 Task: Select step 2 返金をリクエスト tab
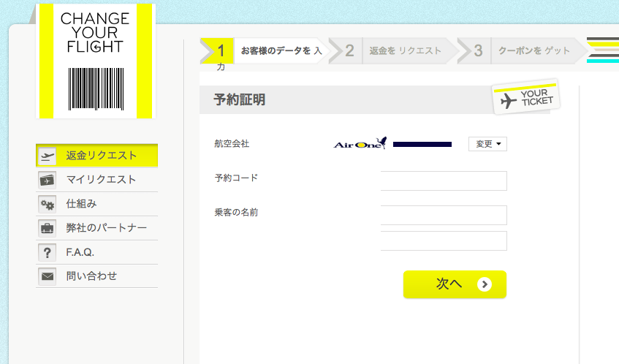tap(392, 51)
